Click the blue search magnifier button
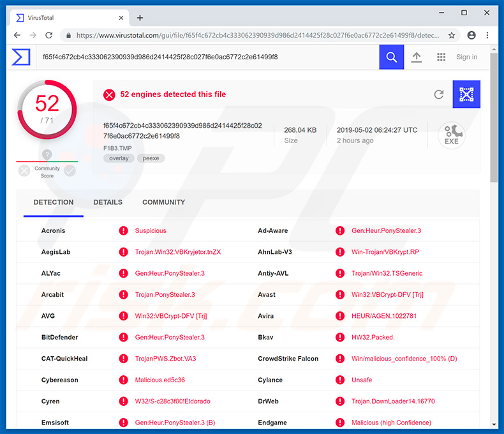504x434 pixels. click(x=391, y=57)
